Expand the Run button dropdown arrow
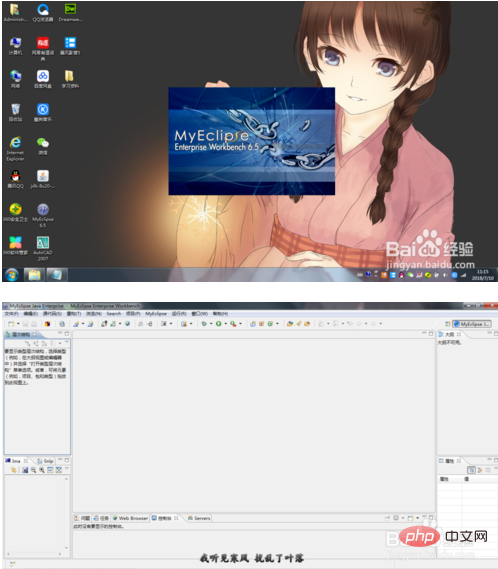The image size is (498, 569). [x=225, y=324]
